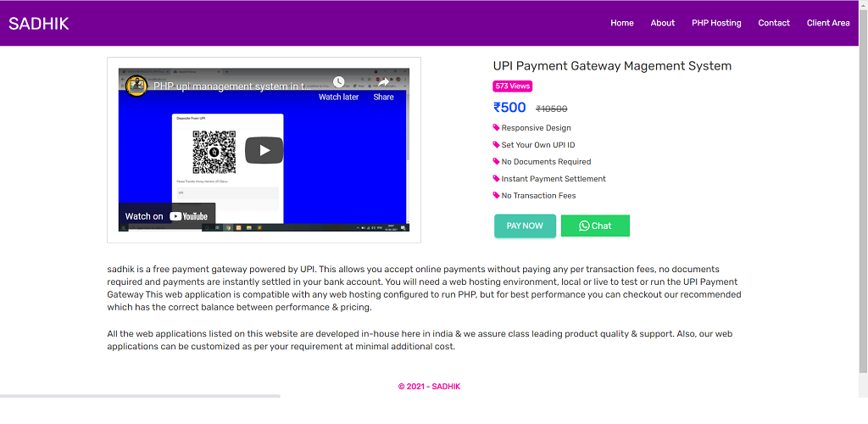
Task: Play the embedded YouTube video
Action: tap(264, 150)
